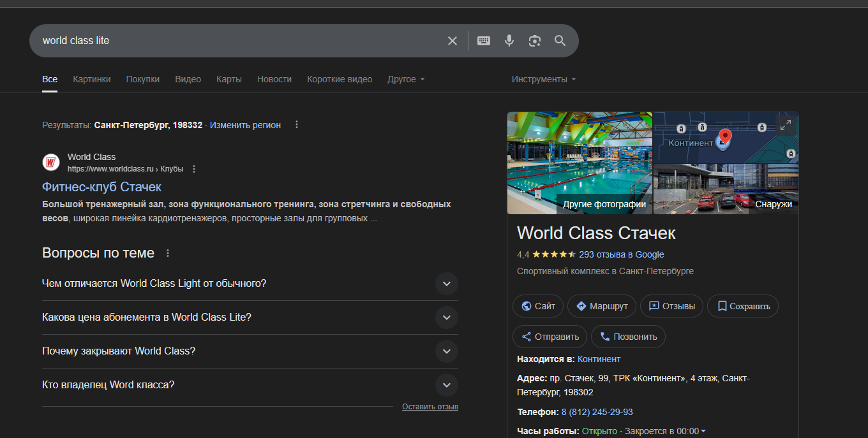
Task: Switch to the Покупки tab
Action: [143, 79]
